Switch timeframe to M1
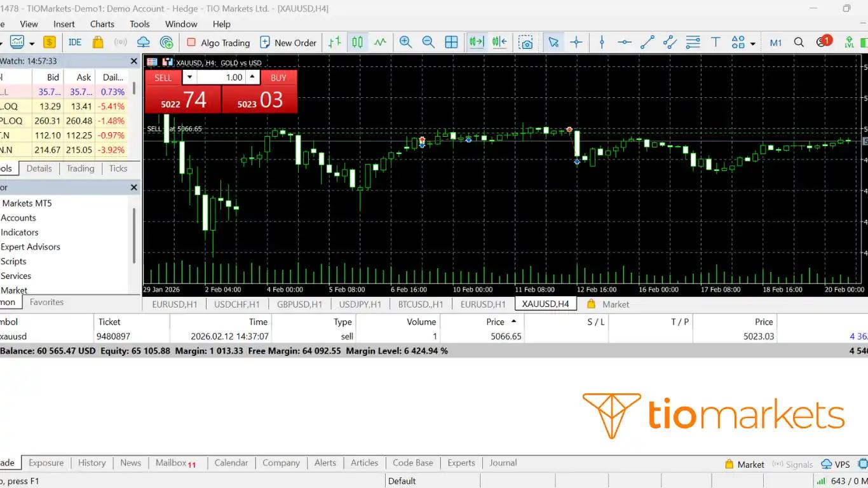This screenshot has width=868, height=488. [x=776, y=43]
